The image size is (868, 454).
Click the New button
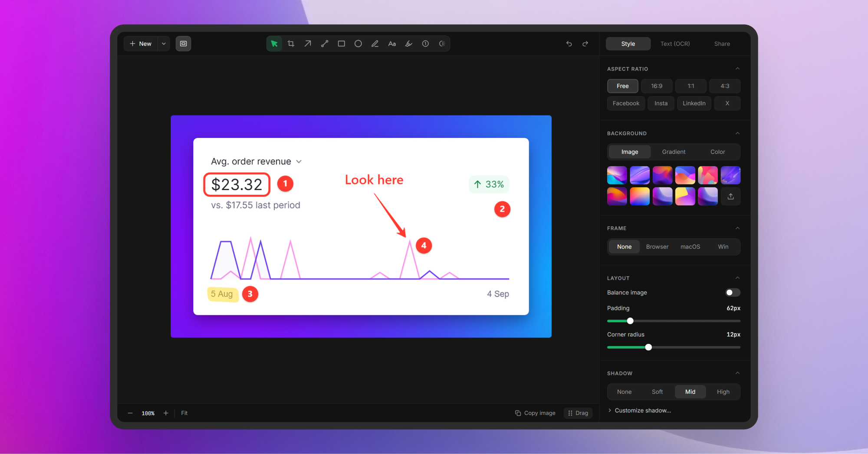pyautogui.click(x=141, y=44)
